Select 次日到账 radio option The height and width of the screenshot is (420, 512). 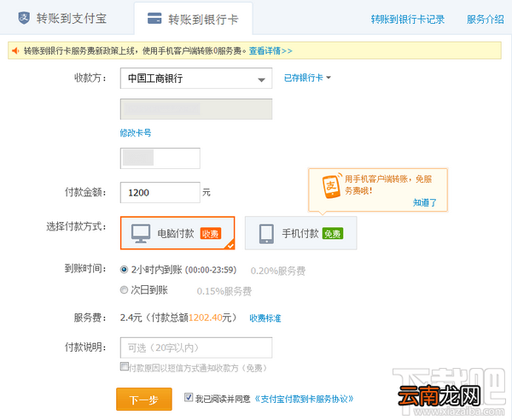tap(124, 289)
